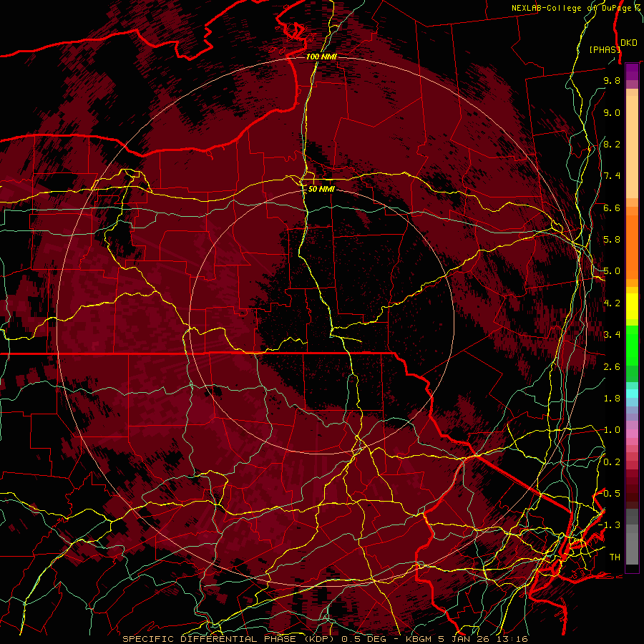Select the 1.8 legend value

(x=612, y=399)
